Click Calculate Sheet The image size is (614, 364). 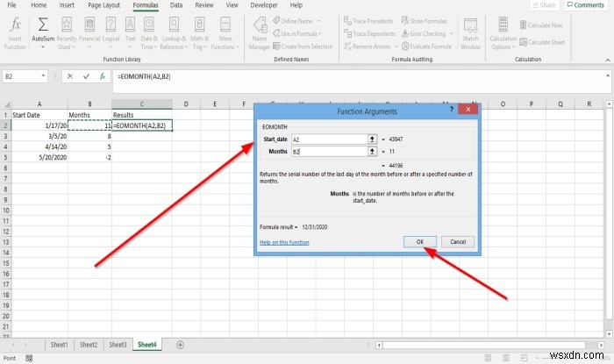[542, 42]
